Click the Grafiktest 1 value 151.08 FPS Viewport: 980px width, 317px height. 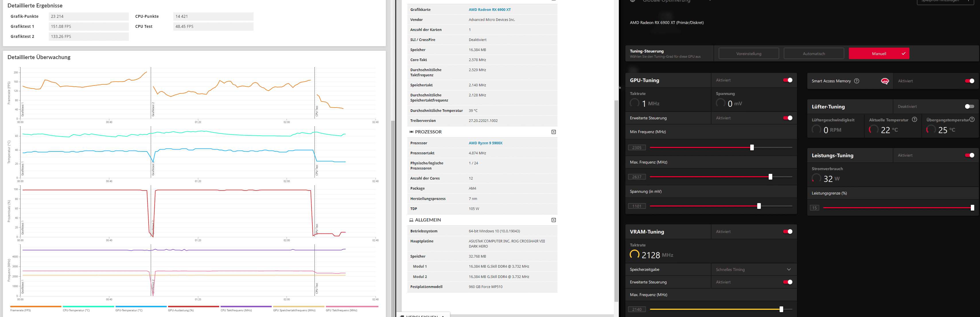[x=89, y=27]
